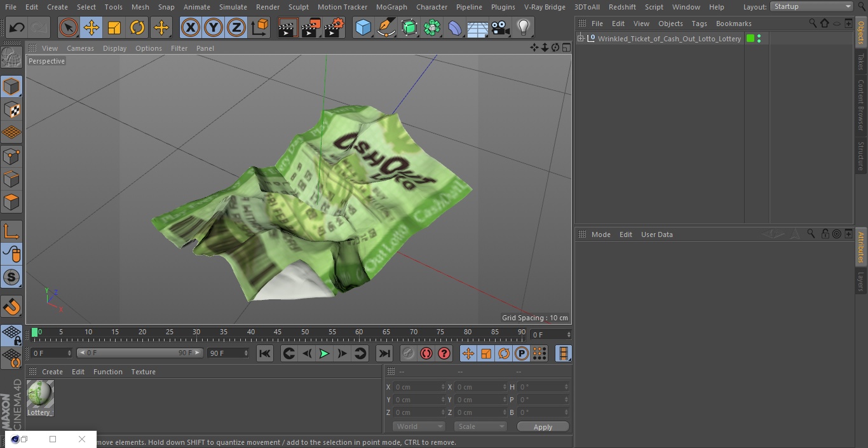This screenshot has height=448, width=868.
Task: Click the X position input field
Action: click(x=419, y=387)
